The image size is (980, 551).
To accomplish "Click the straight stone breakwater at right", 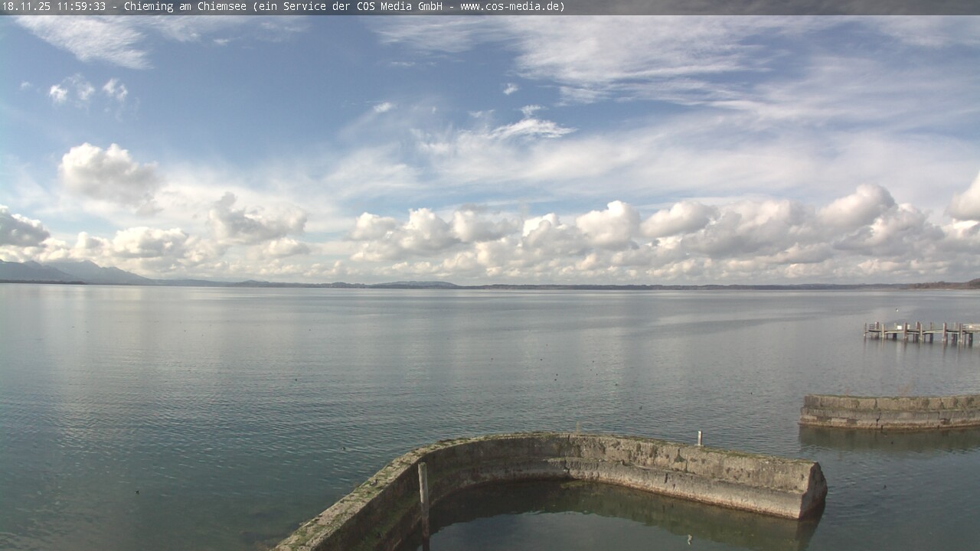I will point(888,411).
